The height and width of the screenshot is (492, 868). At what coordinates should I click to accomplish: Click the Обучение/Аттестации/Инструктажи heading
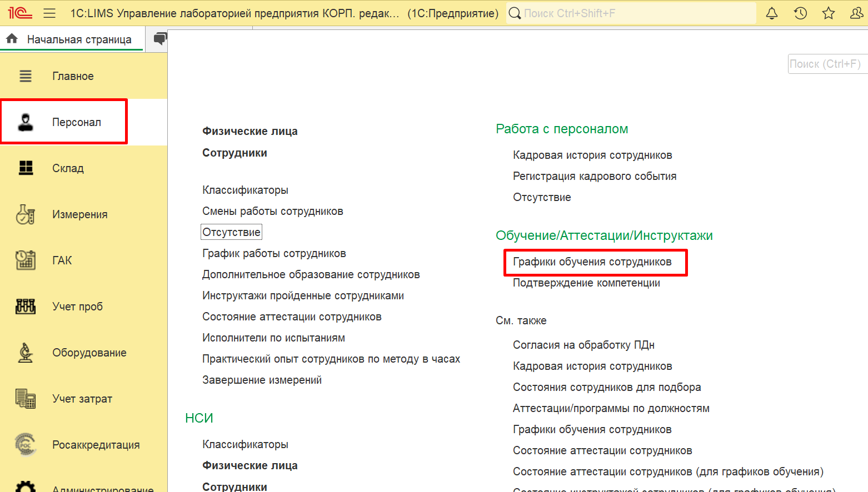604,235
